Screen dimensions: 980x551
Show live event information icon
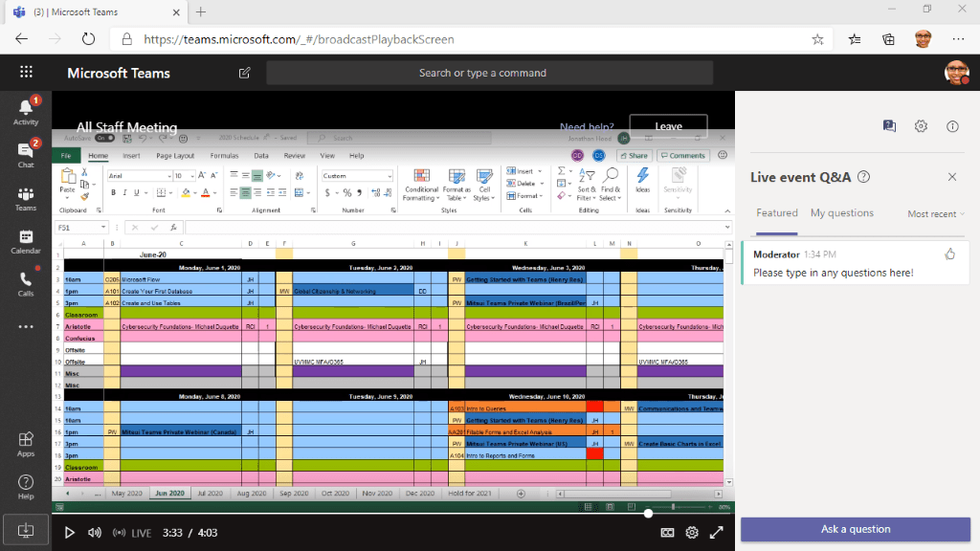952,126
